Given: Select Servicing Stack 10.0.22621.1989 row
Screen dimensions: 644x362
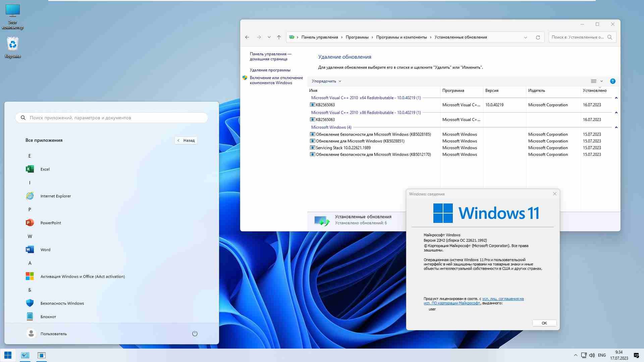Looking at the screenshot, I should pos(463,148).
